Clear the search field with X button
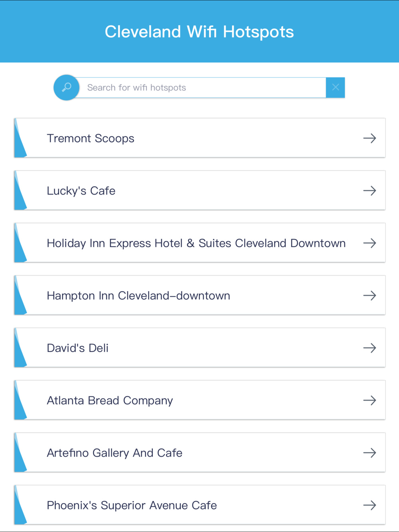Viewport: 399px width, 532px height. click(x=336, y=87)
